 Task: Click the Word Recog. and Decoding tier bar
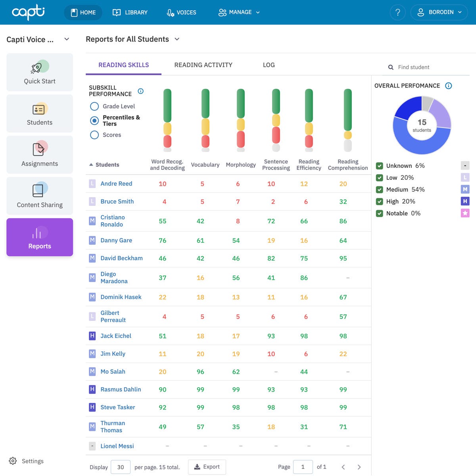click(167, 120)
